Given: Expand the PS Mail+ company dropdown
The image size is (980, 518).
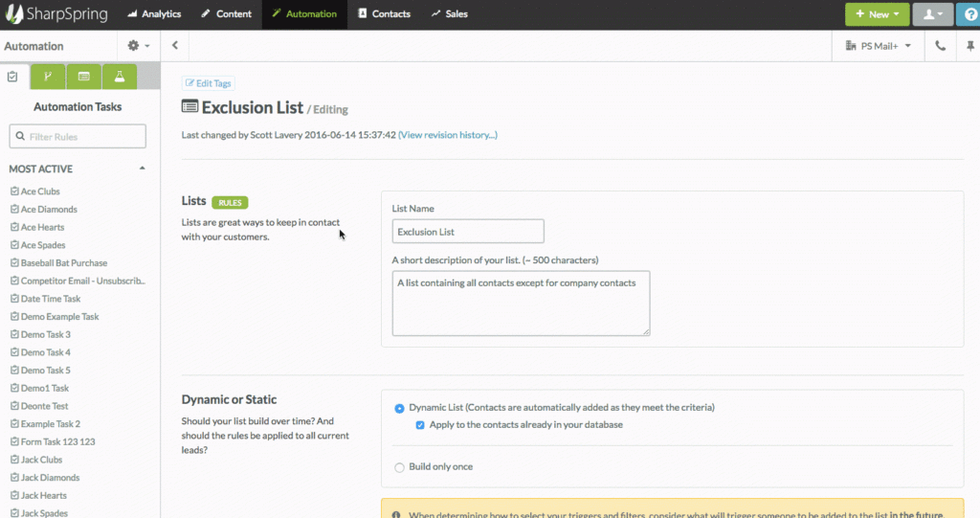Looking at the screenshot, I should [x=879, y=45].
